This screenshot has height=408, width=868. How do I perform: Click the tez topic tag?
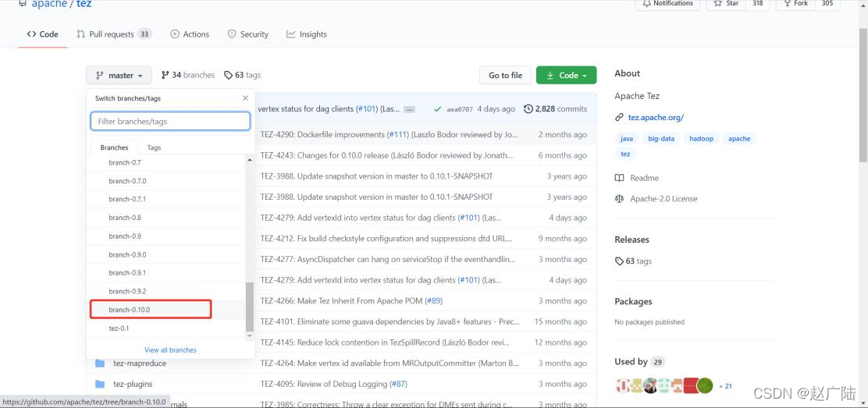[x=625, y=154]
